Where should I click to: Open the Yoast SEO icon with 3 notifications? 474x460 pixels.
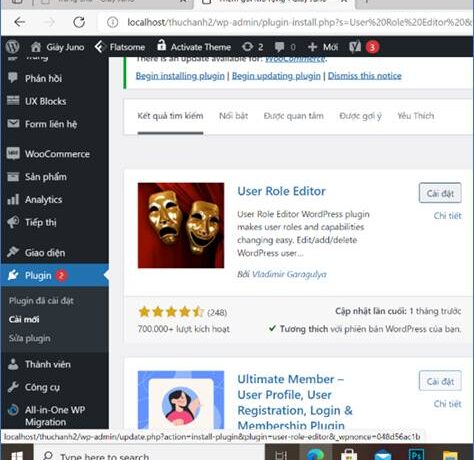point(364,47)
